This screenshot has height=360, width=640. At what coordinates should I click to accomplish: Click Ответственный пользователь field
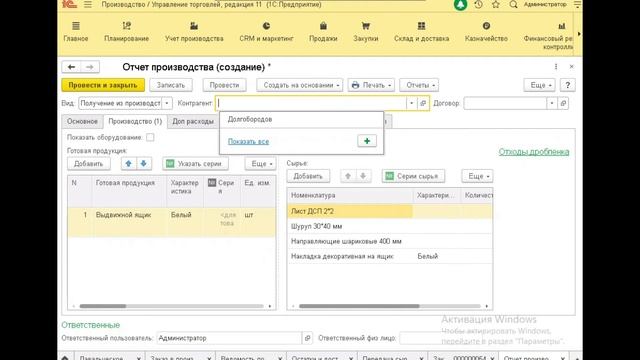click(229, 338)
